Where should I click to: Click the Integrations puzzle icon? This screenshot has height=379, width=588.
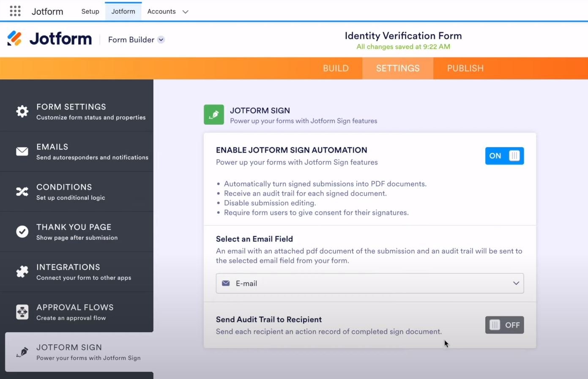pyautogui.click(x=22, y=272)
